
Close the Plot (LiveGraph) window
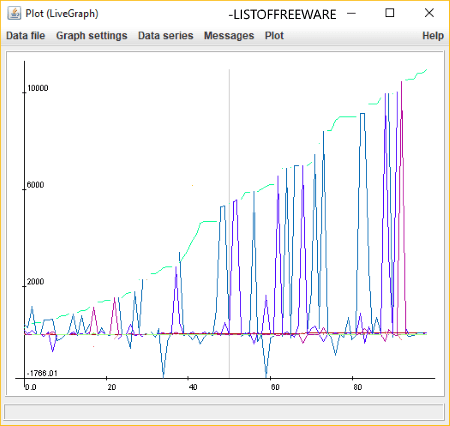pyautogui.click(x=429, y=13)
